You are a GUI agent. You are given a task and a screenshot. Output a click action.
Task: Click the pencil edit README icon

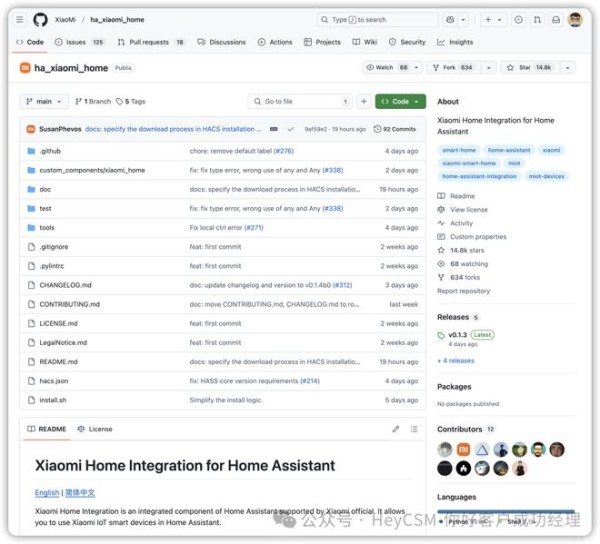(x=396, y=429)
